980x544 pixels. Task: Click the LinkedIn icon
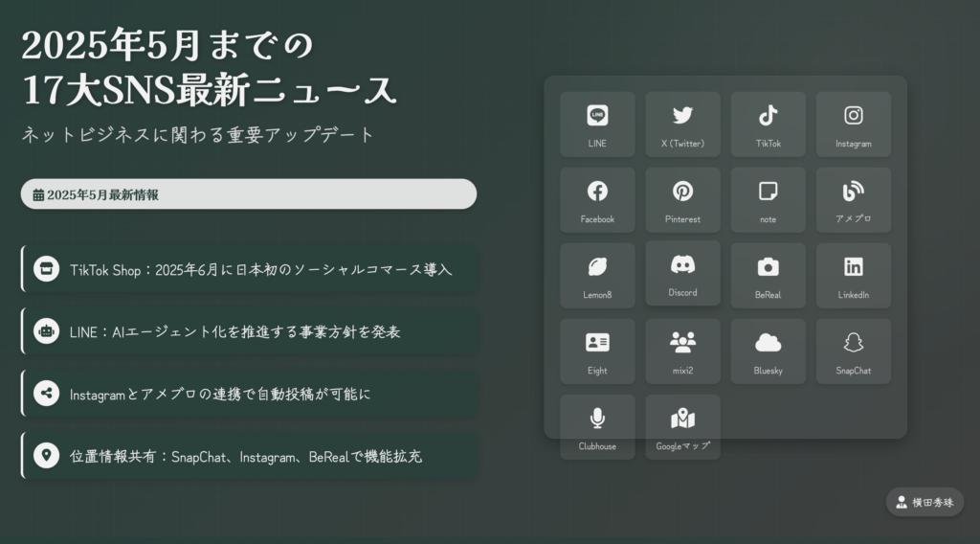(853, 267)
